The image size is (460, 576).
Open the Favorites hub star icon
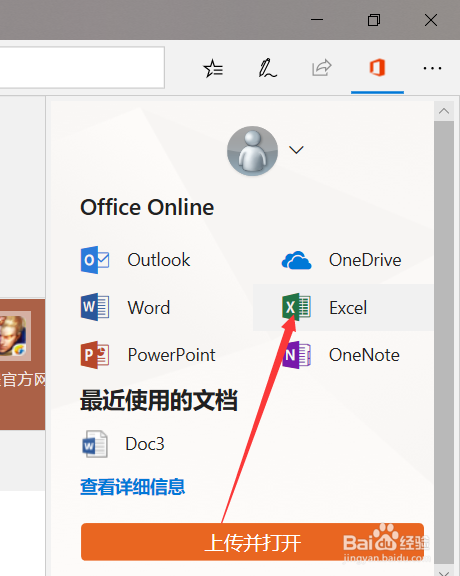click(213, 68)
